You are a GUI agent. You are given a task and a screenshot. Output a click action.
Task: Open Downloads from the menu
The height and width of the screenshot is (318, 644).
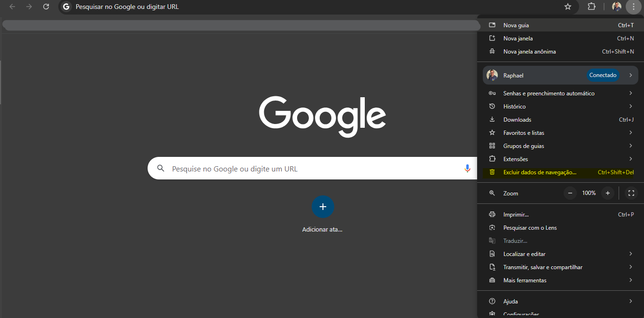pyautogui.click(x=517, y=120)
